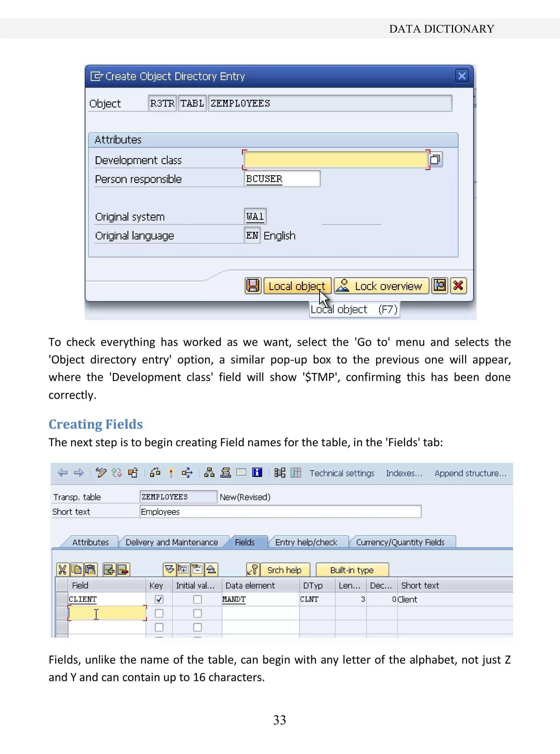Click the Expand all includes icon

pyautogui.click(x=170, y=570)
